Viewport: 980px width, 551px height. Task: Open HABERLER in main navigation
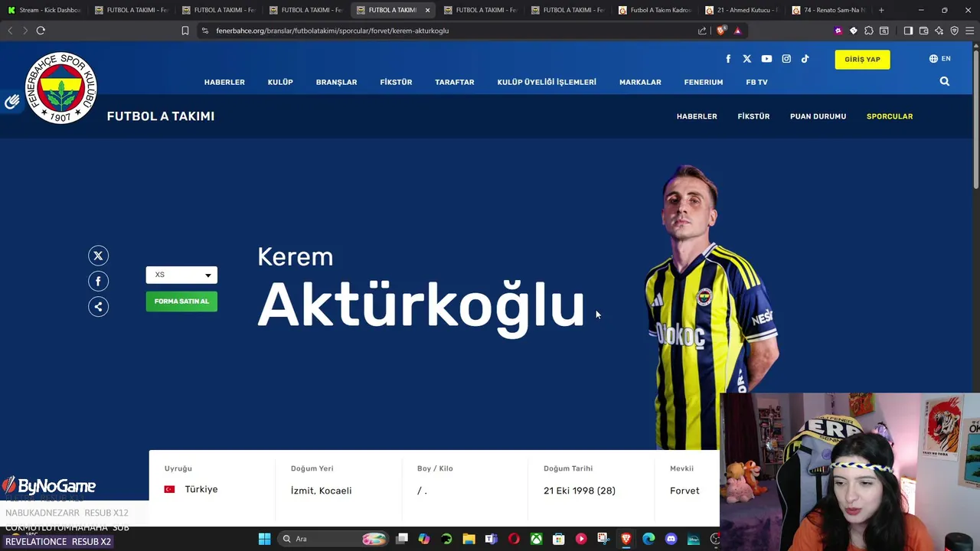(224, 82)
